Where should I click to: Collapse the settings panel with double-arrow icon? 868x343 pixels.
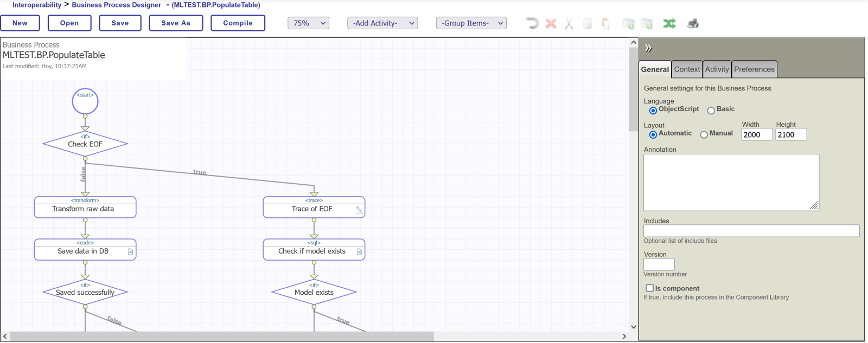tap(648, 48)
